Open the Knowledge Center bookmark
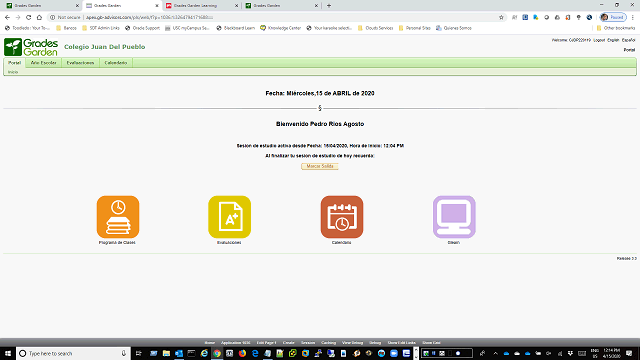 (x=280, y=28)
